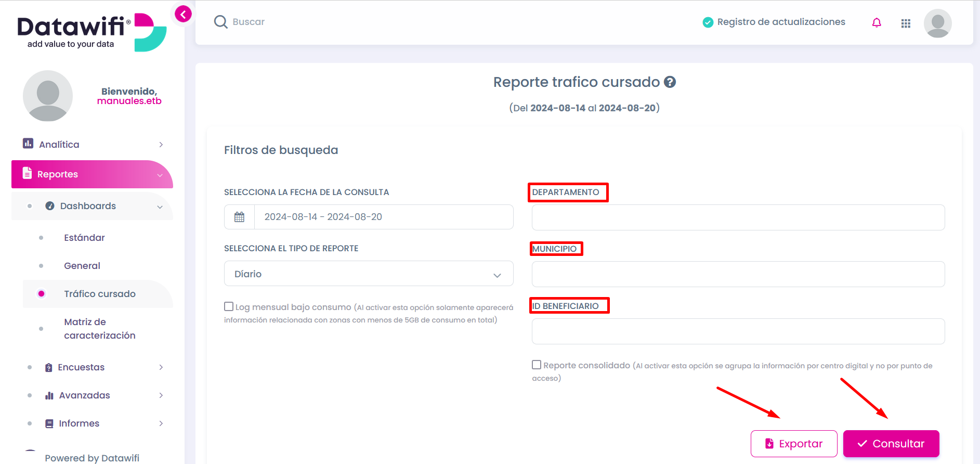
Task: Click help icon beside report title
Action: pos(670,82)
